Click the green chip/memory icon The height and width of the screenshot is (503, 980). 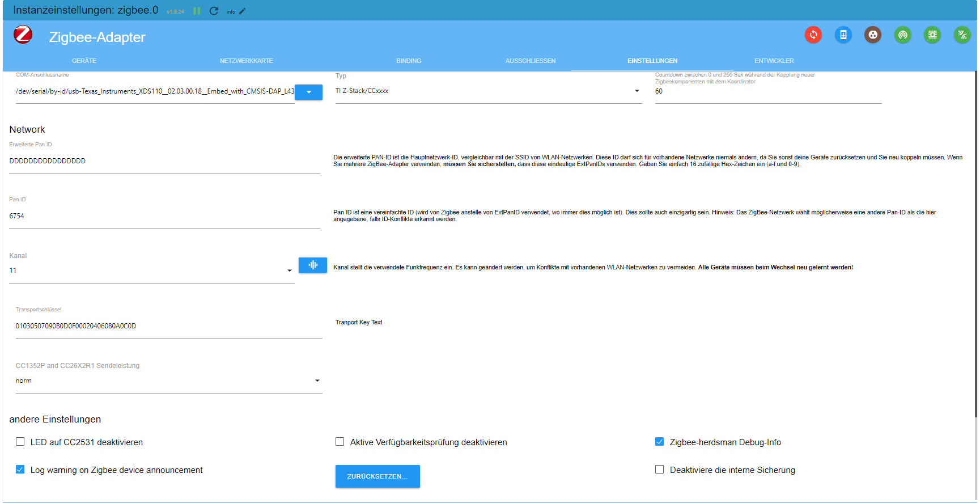pos(932,35)
